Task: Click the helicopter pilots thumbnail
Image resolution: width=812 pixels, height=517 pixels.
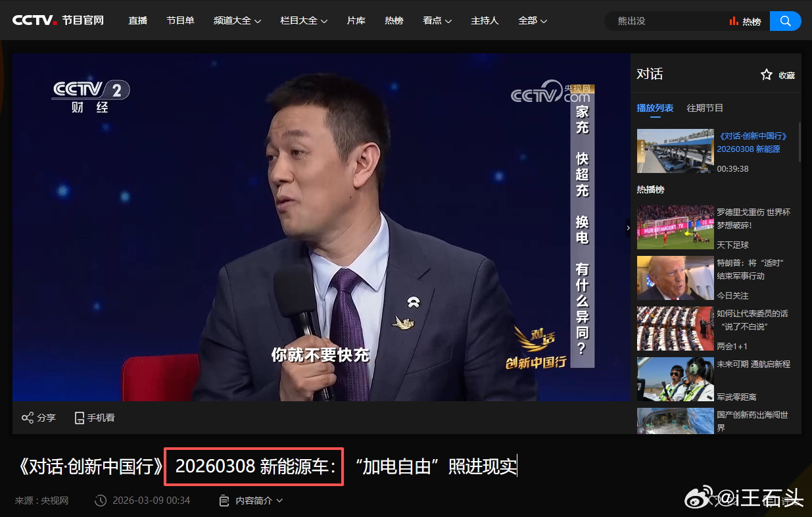Action: click(x=675, y=379)
